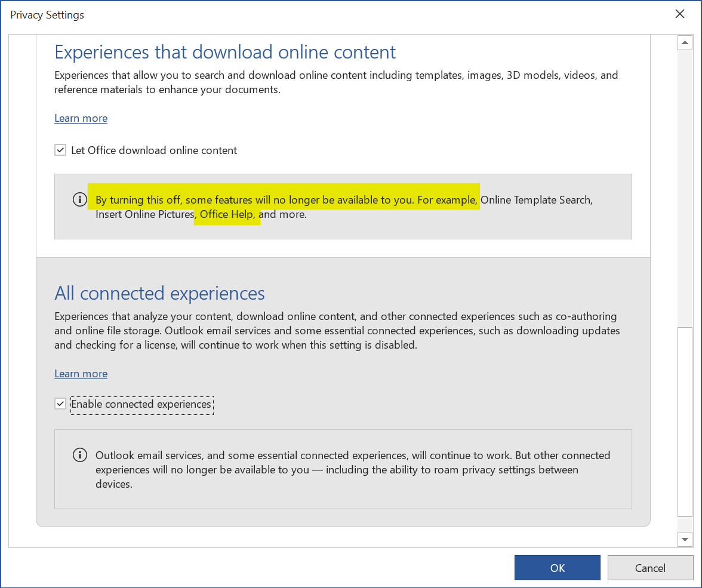Image resolution: width=702 pixels, height=588 pixels.
Task: Toggle the Enable connected experiences checkbox
Action: [60, 404]
